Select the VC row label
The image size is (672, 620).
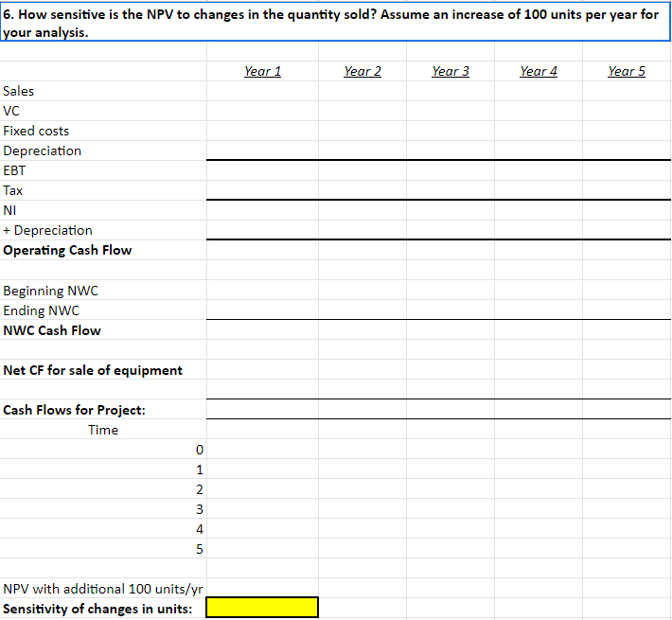11,111
